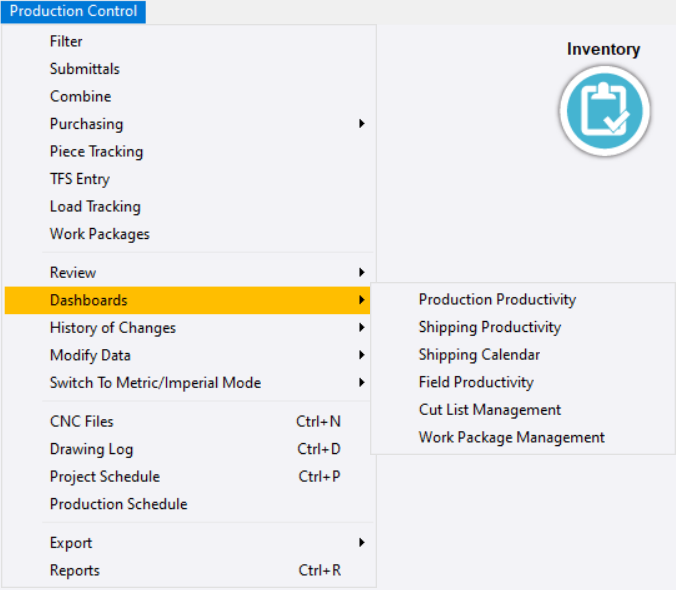Open CNC Files
Image resolution: width=676 pixels, height=590 pixels.
click(82, 422)
